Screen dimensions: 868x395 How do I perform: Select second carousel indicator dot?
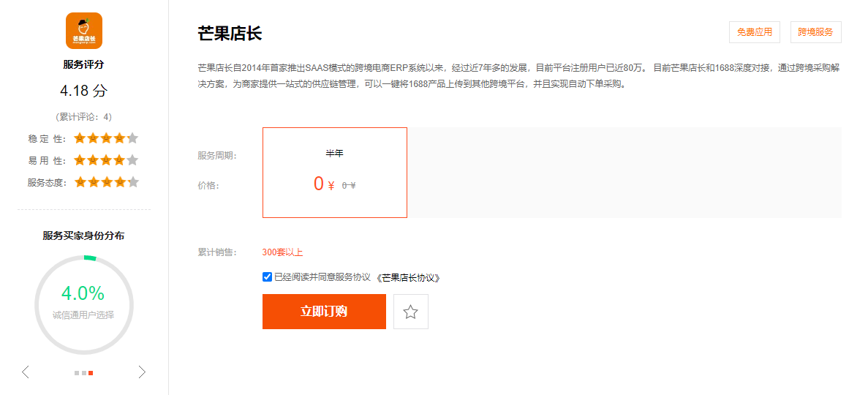click(83, 373)
